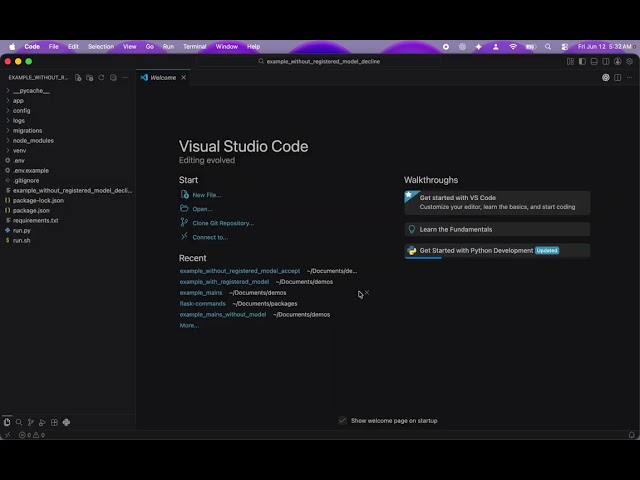This screenshot has height=480, width=640.
Task: Open the Help menu
Action: pos(253,47)
